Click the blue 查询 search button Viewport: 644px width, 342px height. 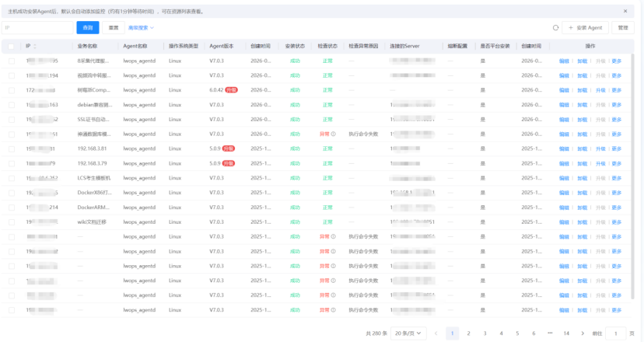[x=86, y=27]
